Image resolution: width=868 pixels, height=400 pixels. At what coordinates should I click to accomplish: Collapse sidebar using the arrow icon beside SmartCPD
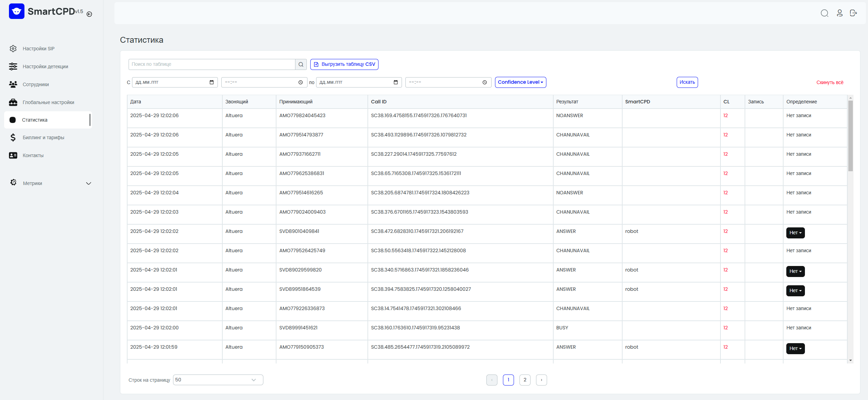[x=89, y=14]
